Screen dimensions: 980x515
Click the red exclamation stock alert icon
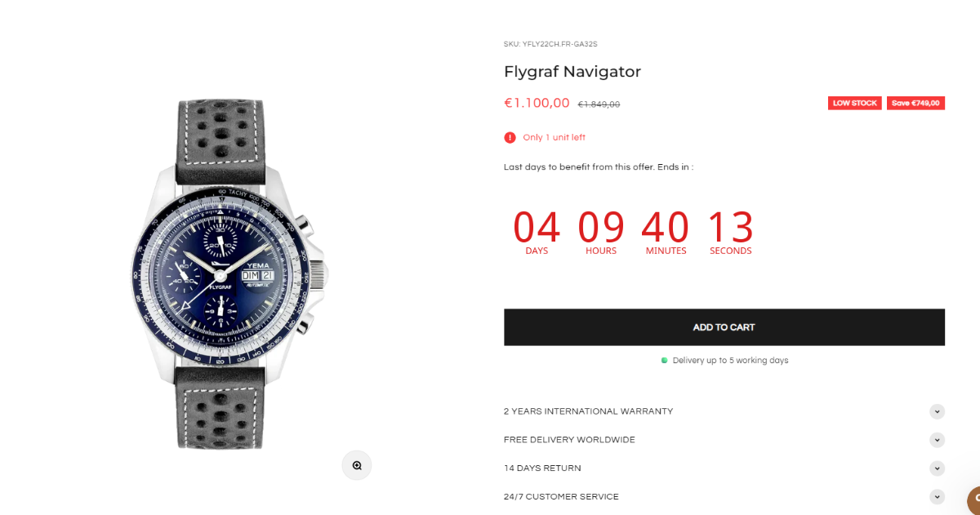click(510, 137)
